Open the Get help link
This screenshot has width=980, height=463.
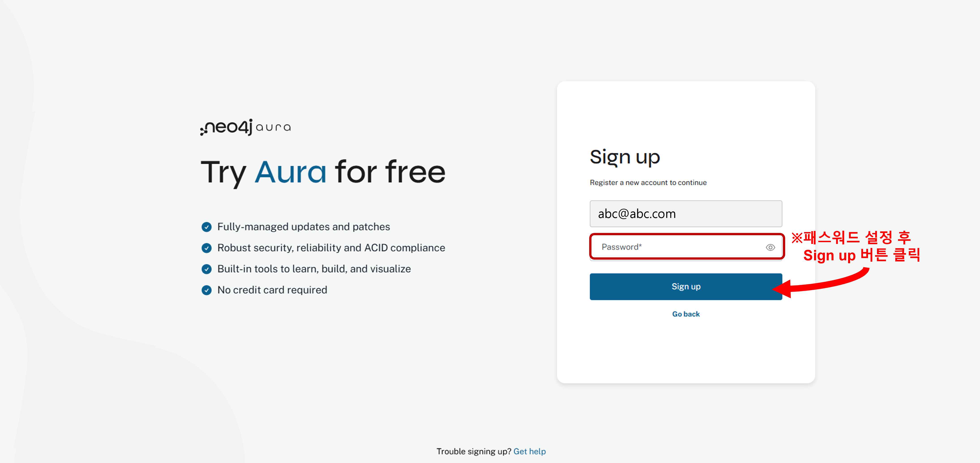(x=529, y=451)
